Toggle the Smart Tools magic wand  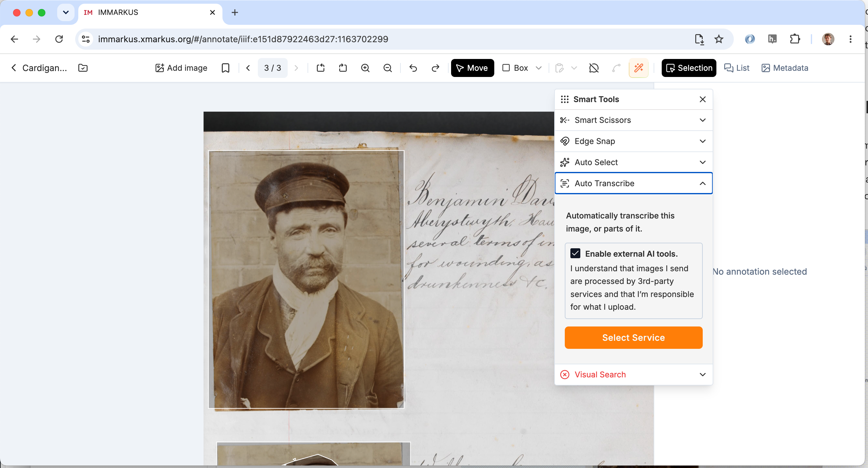638,68
